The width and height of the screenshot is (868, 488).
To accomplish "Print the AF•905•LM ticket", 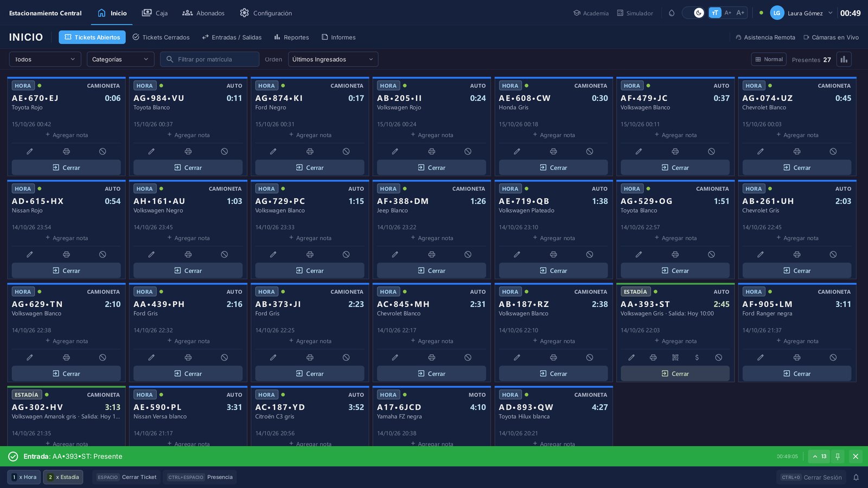I will click(796, 357).
